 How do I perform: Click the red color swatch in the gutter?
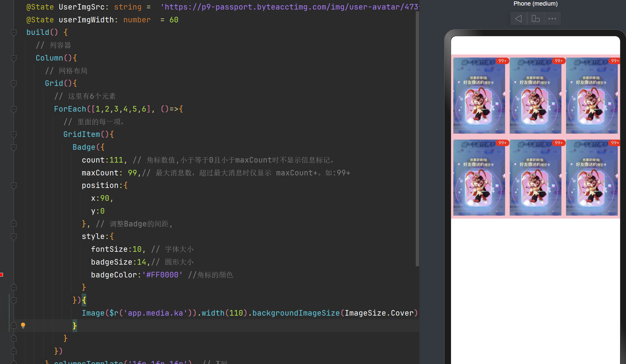1,274
